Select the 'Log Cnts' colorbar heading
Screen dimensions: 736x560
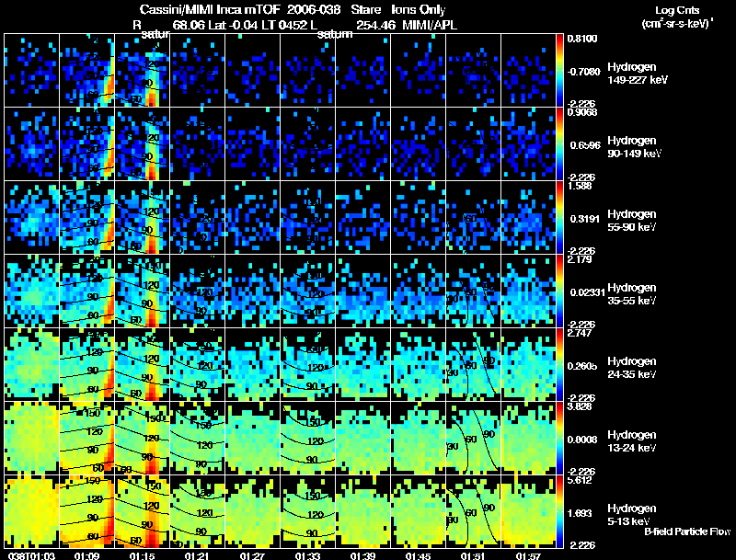(676, 10)
